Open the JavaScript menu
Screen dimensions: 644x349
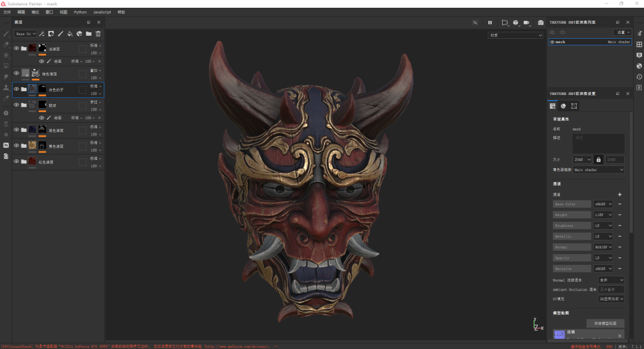click(x=102, y=13)
